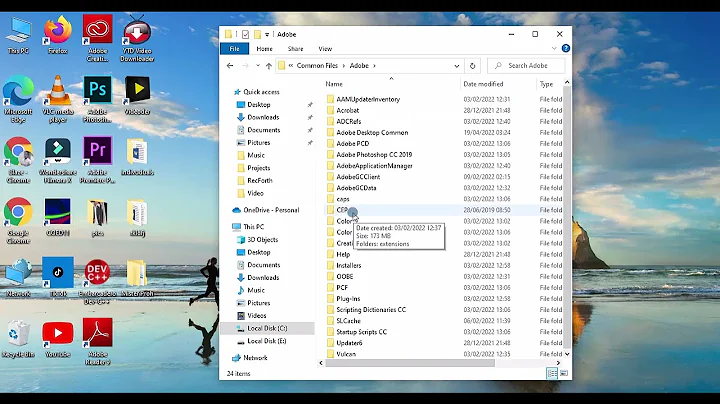Click in Search Adobe field
This screenshot has width=720, height=404.
(x=526, y=66)
